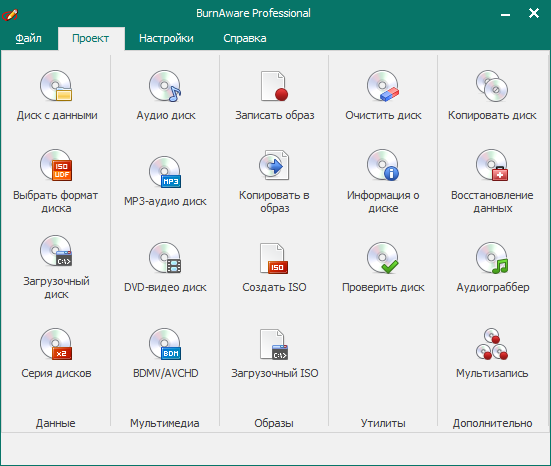Open the Аудиограббер tool icon
This screenshot has width=551, height=466.
pyautogui.click(x=492, y=258)
